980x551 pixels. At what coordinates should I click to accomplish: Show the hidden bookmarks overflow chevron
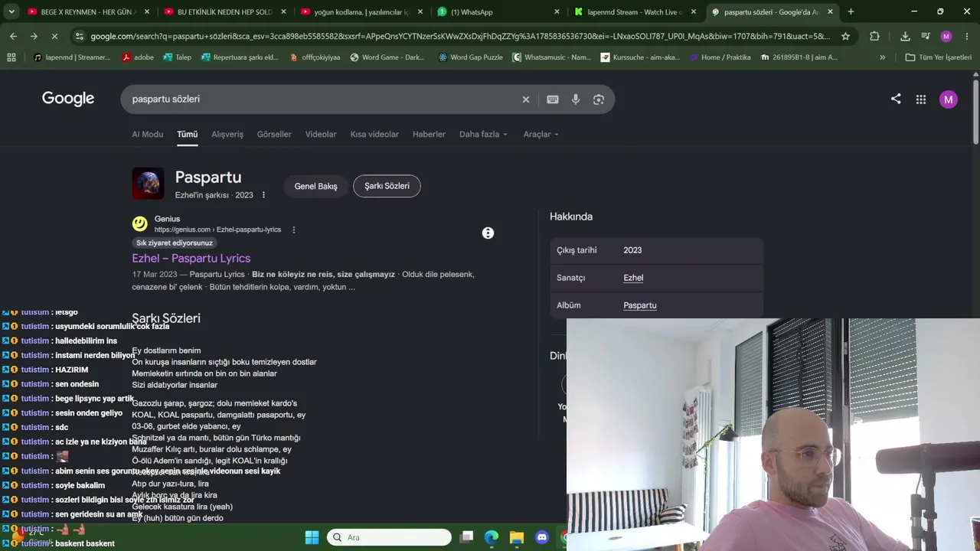pyautogui.click(x=882, y=57)
